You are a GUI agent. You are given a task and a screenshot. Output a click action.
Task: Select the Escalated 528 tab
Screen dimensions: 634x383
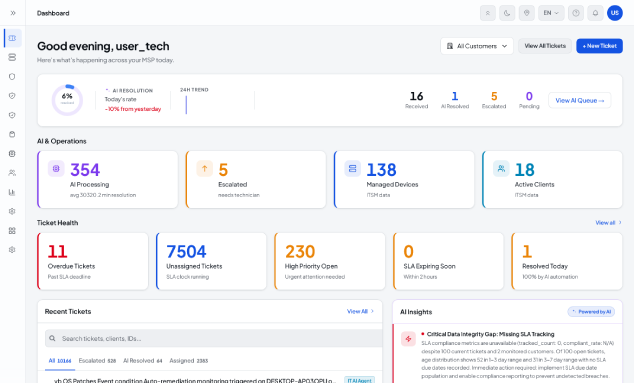coord(97,361)
